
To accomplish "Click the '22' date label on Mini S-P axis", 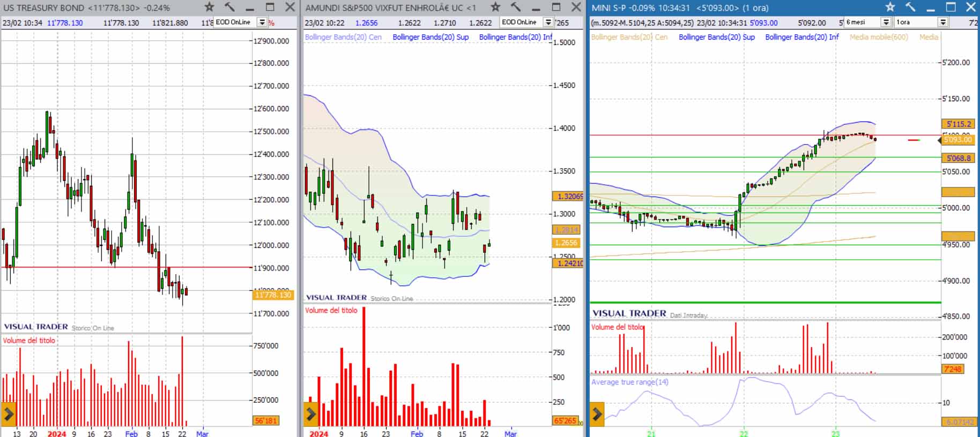I will [x=744, y=433].
